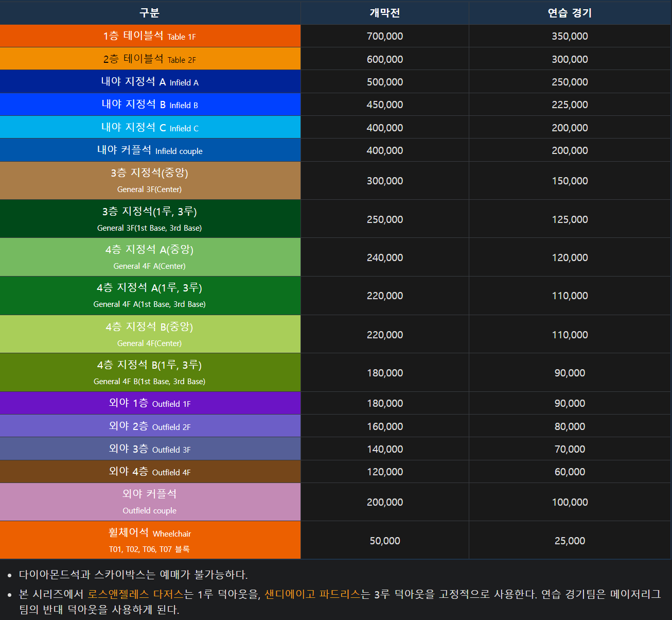Select the 구분 column header
This screenshot has height=620, width=672.
tap(150, 12)
